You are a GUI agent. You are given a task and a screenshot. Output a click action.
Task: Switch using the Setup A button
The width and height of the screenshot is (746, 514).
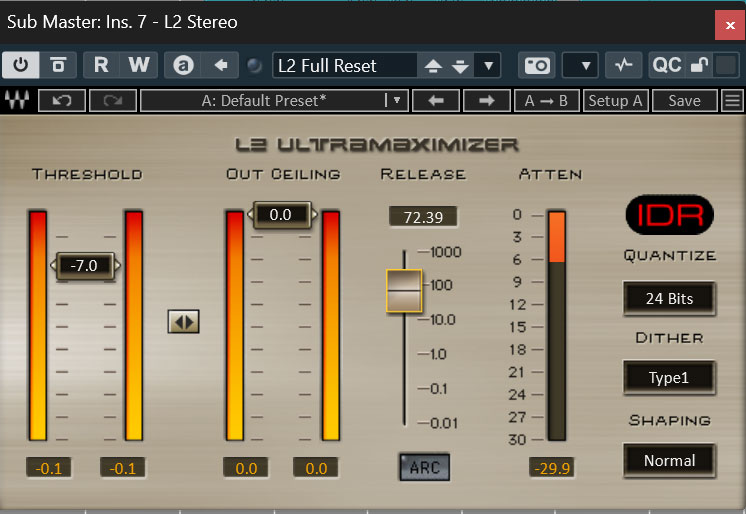(x=615, y=101)
